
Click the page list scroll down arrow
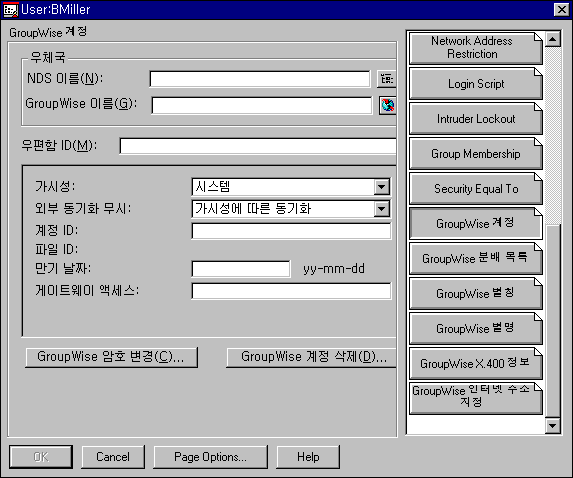[553, 426]
